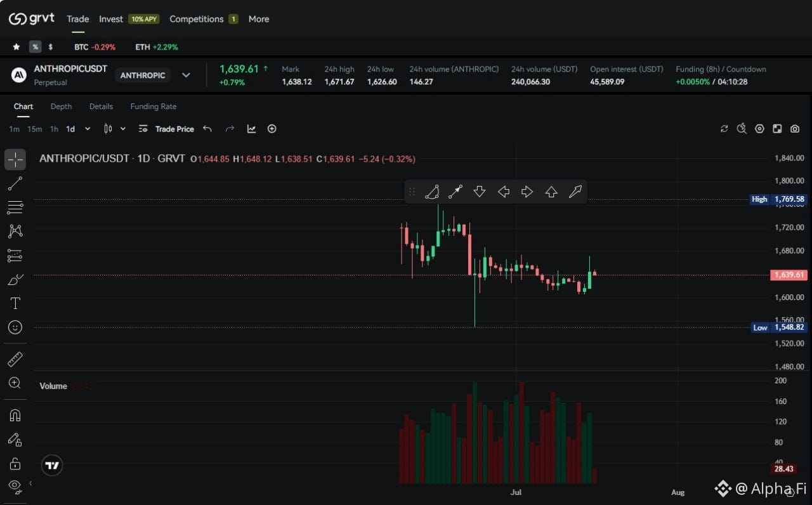Image resolution: width=812 pixels, height=505 pixels.
Task: Select the text tool
Action: coord(15,303)
